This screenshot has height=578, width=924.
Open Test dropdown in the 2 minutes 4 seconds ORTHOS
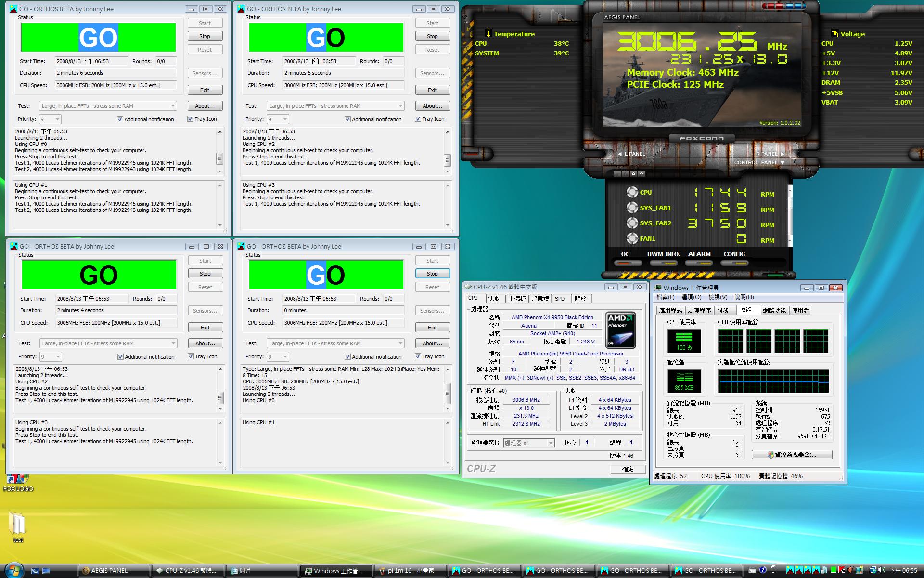click(x=108, y=343)
